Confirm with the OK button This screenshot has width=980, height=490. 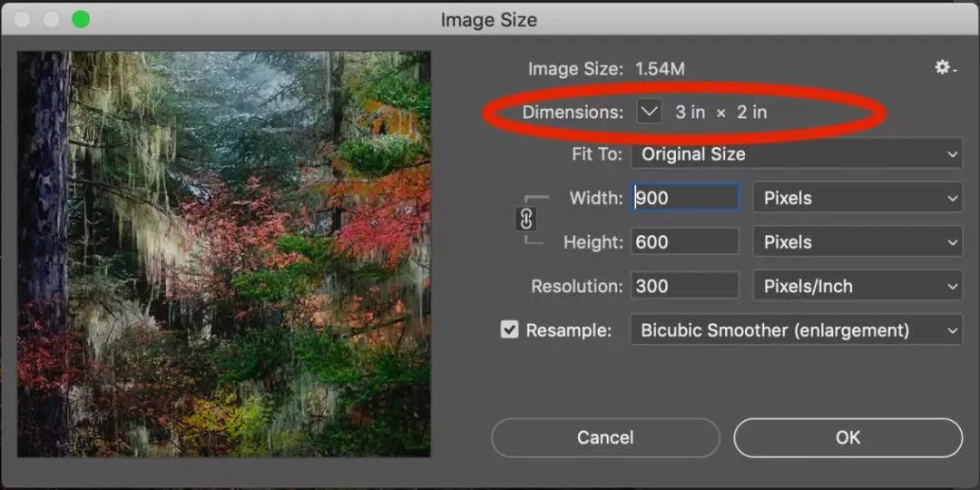pyautogui.click(x=848, y=437)
